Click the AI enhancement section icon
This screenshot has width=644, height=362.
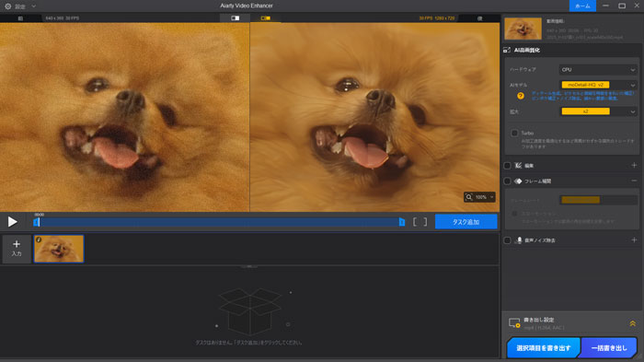click(507, 50)
